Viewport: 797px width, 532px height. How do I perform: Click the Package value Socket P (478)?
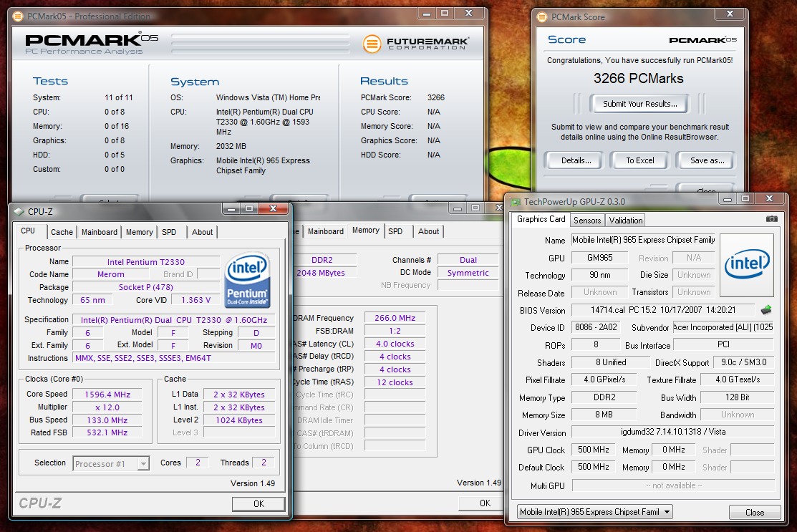[146, 287]
